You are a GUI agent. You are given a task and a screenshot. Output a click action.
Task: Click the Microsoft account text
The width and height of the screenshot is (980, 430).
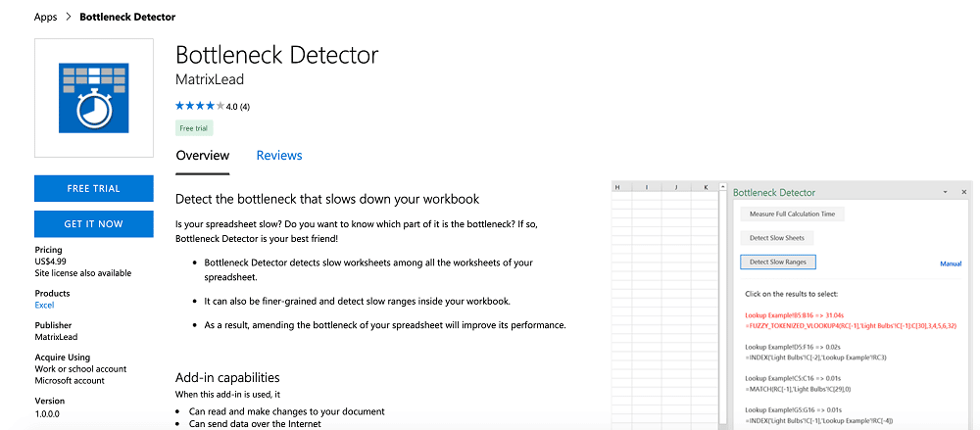pos(70,381)
